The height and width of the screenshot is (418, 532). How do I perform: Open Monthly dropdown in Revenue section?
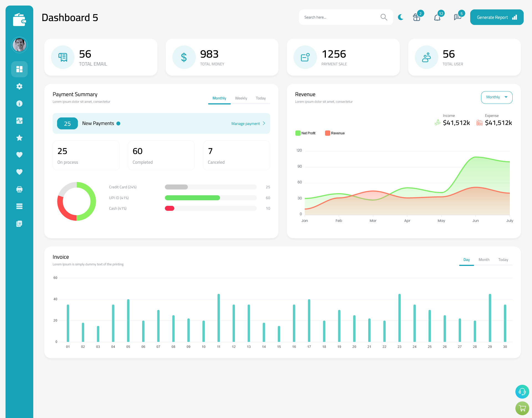tap(497, 97)
